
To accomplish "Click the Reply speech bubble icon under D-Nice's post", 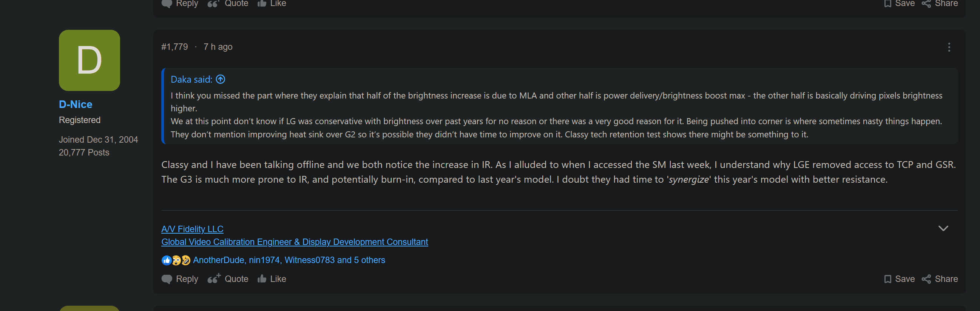I will pyautogui.click(x=167, y=279).
